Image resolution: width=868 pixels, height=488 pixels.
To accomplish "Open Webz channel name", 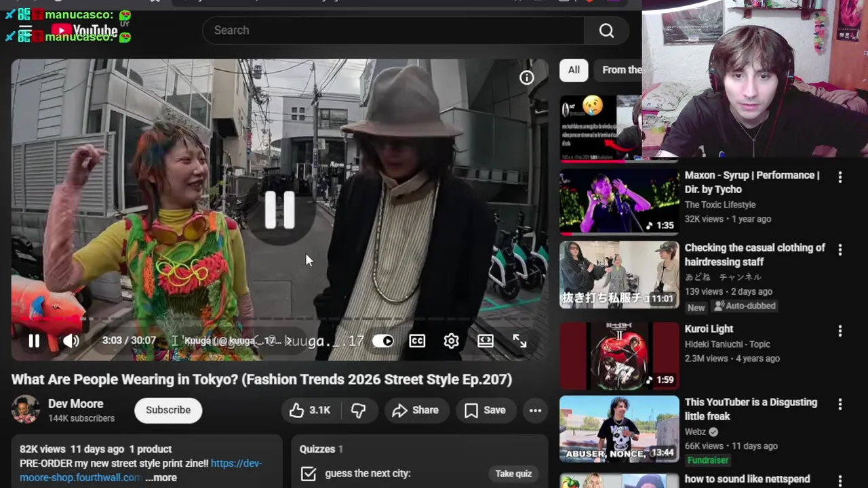I will [696, 432].
